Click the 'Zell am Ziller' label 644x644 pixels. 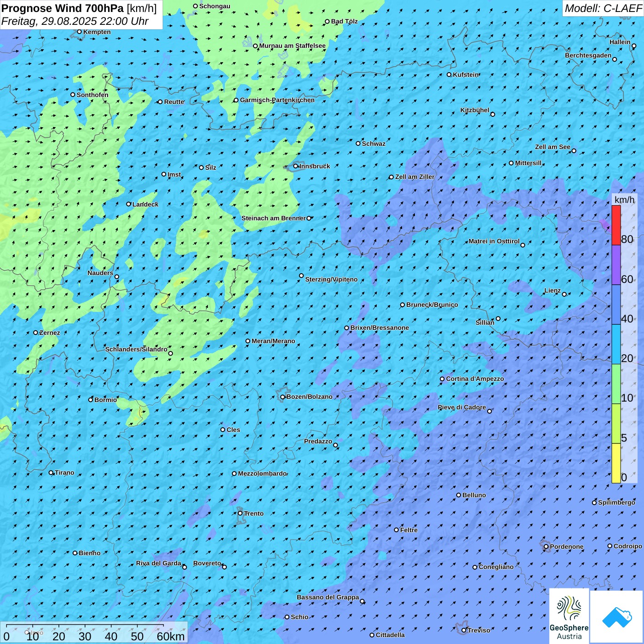click(x=415, y=177)
